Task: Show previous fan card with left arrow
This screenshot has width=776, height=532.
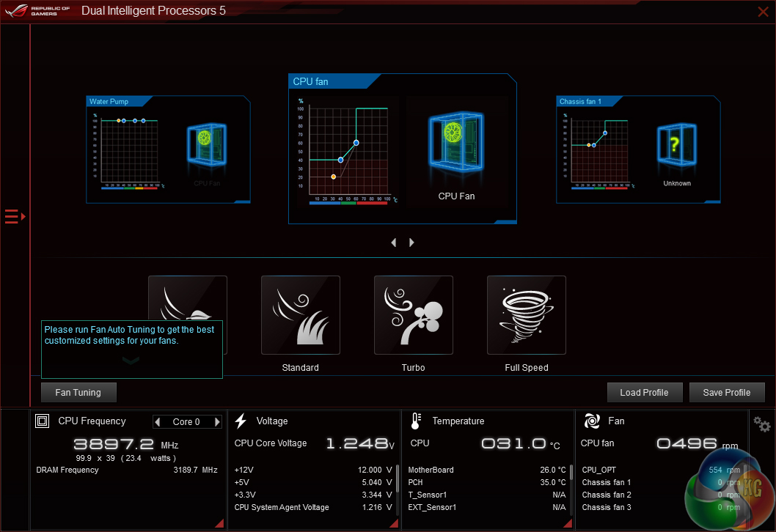Action: tap(393, 243)
